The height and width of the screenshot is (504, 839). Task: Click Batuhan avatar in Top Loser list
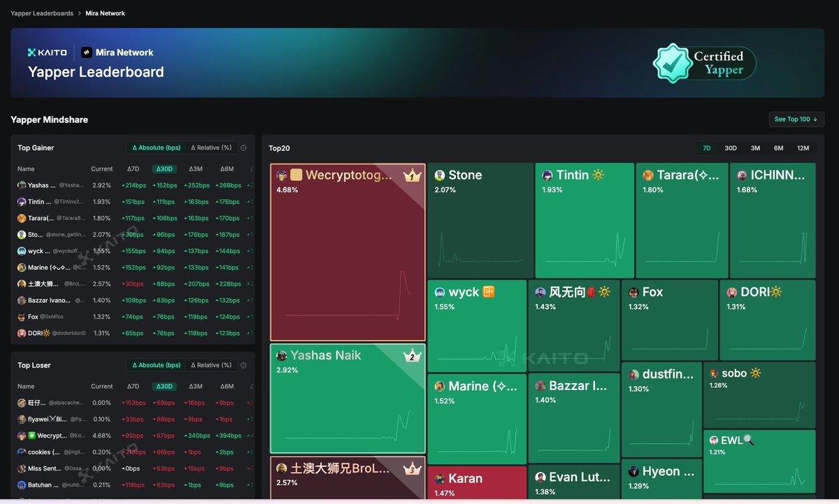click(x=22, y=484)
